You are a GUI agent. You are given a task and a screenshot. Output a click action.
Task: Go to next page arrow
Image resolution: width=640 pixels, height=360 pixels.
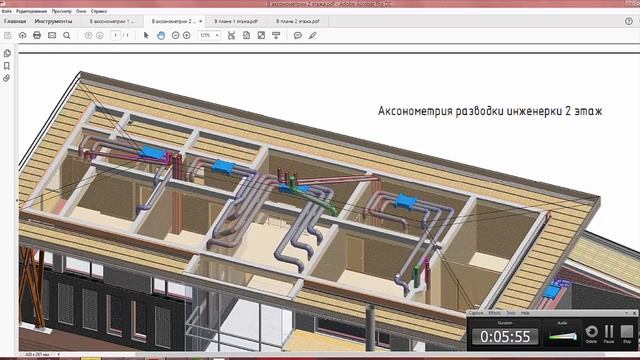point(100,36)
